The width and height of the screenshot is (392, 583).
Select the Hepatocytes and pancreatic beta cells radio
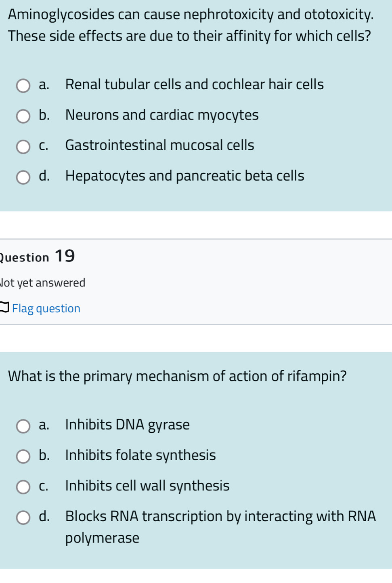(23, 177)
